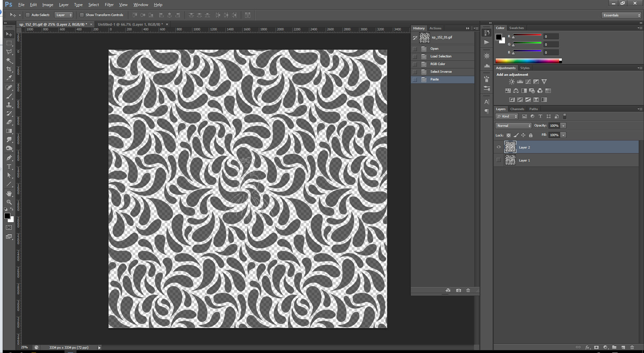Select the Polygonal Lasso tool
This screenshot has height=353, width=644.
9,52
